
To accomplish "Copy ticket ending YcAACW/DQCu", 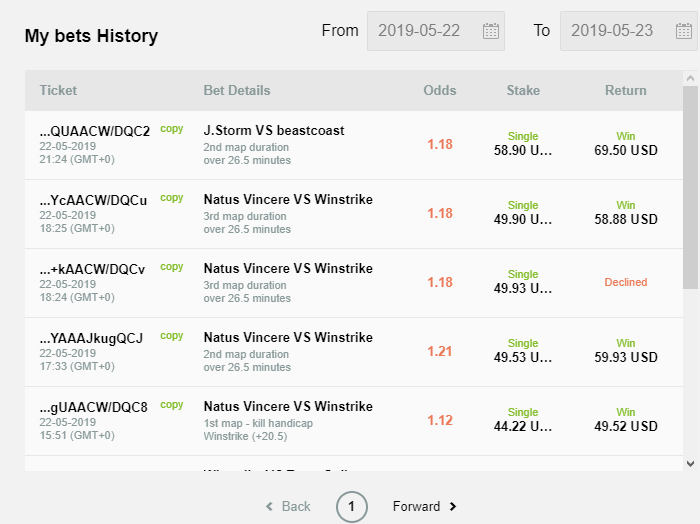I will pyautogui.click(x=172, y=198).
